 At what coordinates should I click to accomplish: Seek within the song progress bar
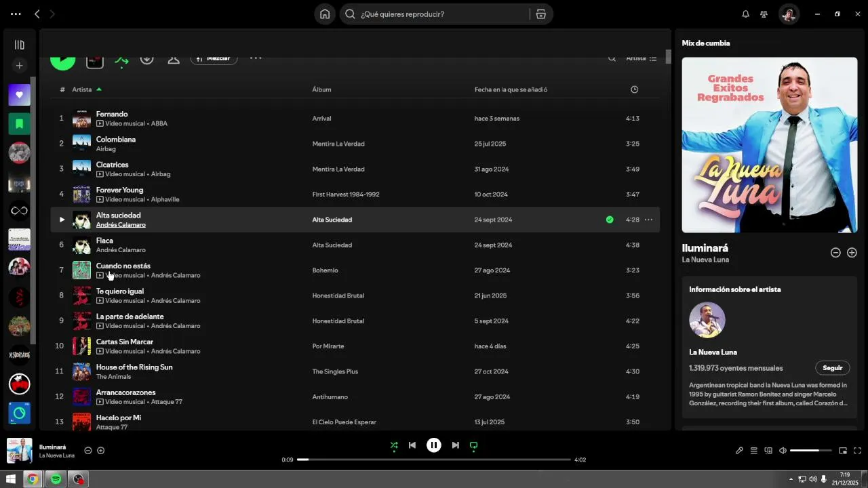434,460
